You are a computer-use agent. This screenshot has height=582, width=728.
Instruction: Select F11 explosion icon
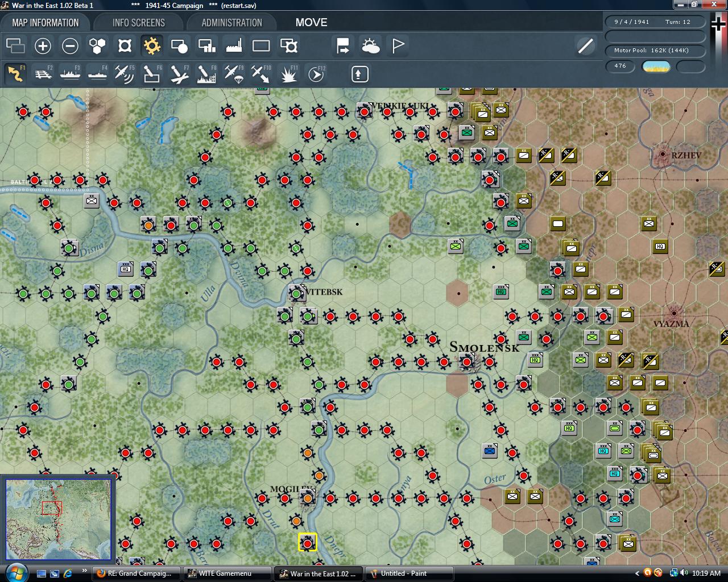coord(288,74)
